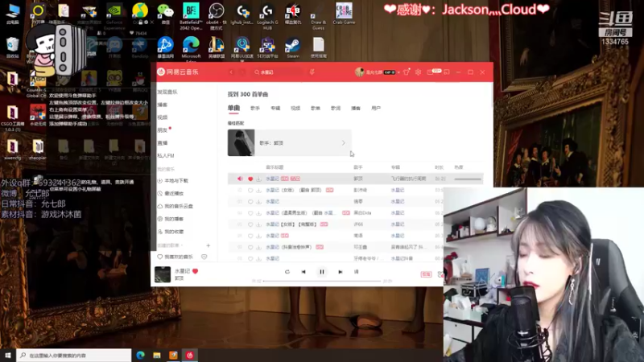
Task: Open the WeChat desktop shortcut
Action: coord(166,14)
